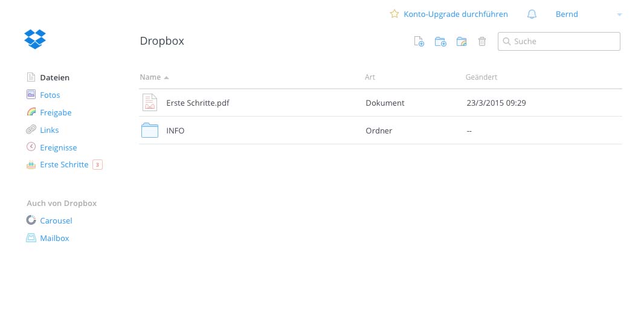Click the red 3 badge
This screenshot has height=331, width=644.
pyautogui.click(x=97, y=165)
